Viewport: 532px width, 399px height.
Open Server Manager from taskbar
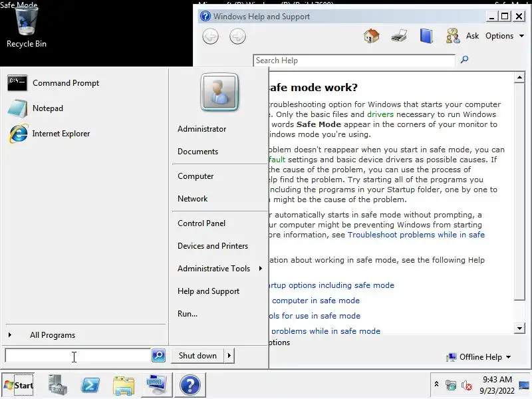57,385
